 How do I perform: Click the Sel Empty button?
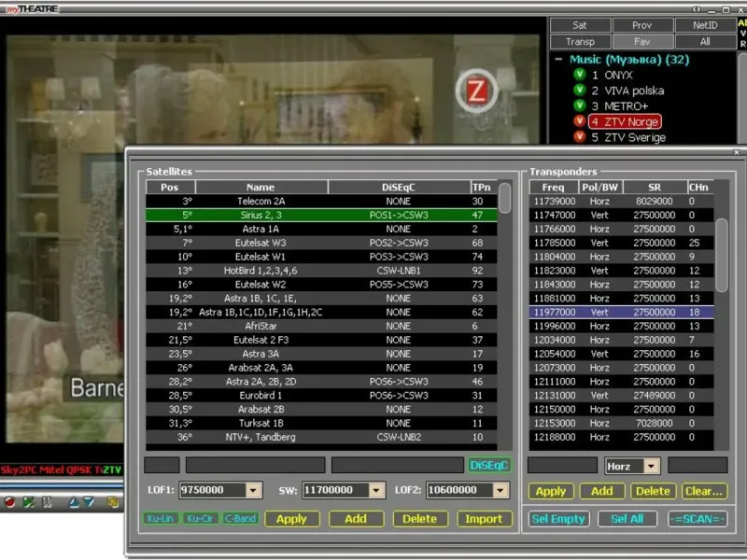[x=558, y=519]
